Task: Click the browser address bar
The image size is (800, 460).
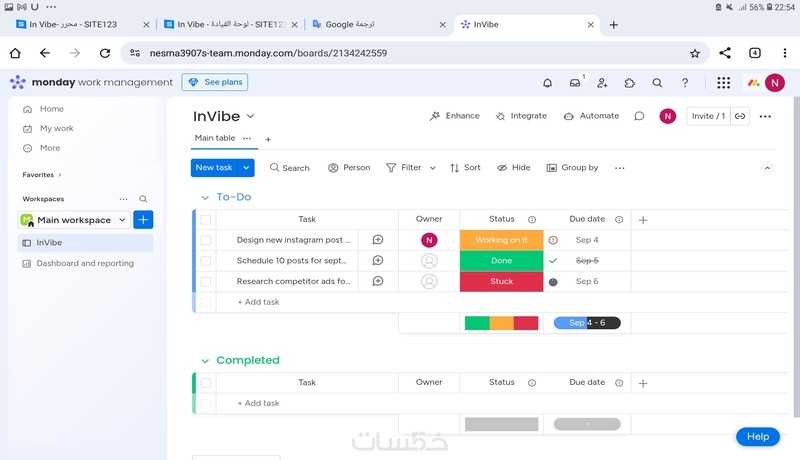Action: point(414,53)
